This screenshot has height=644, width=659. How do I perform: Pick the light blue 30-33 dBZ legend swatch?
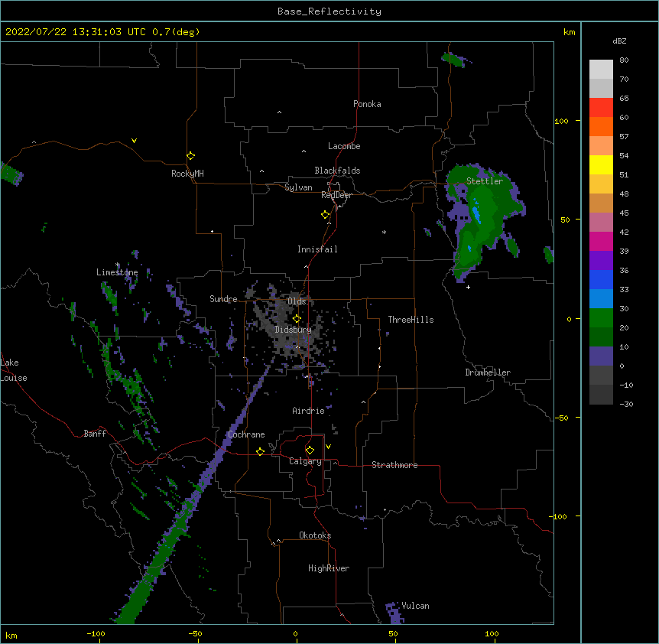coord(601,299)
